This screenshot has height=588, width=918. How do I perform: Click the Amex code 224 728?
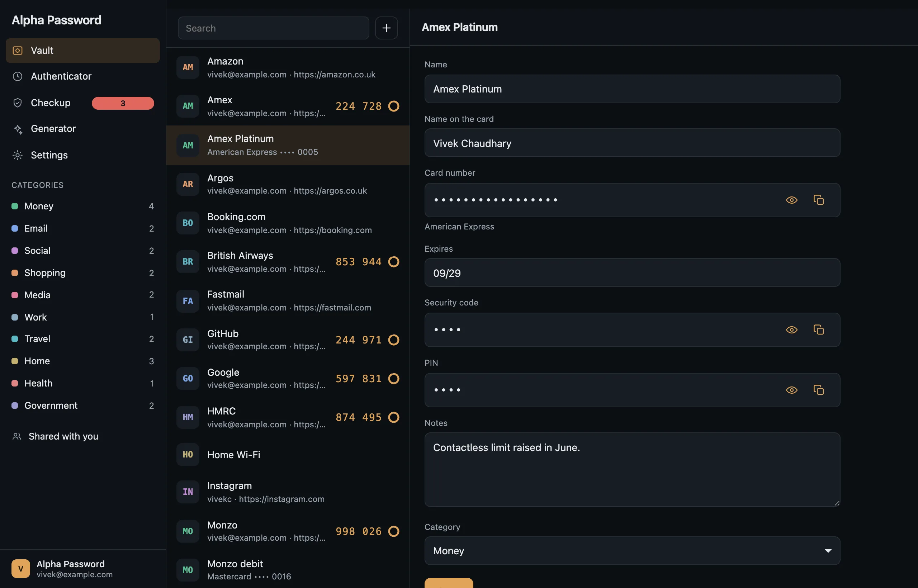(x=359, y=106)
